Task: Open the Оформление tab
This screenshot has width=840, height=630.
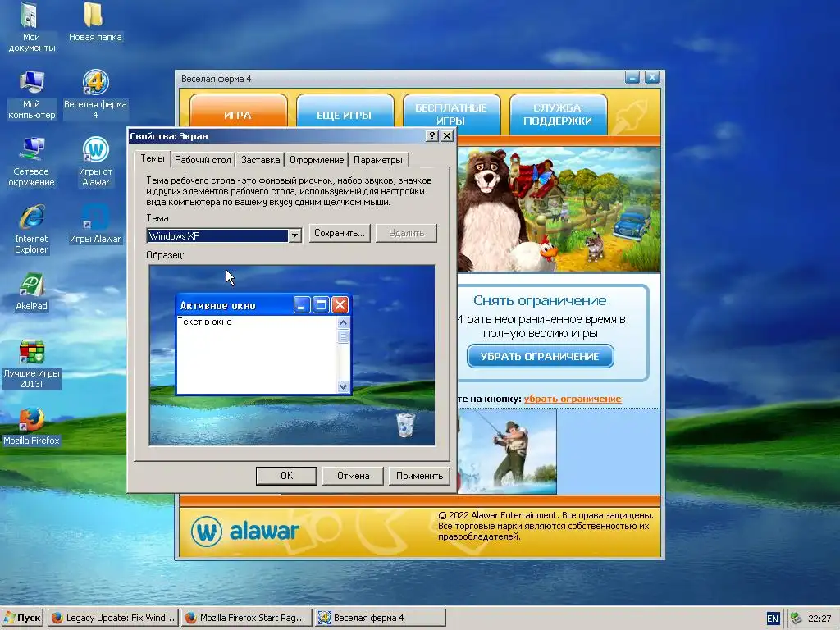Action: point(316,160)
